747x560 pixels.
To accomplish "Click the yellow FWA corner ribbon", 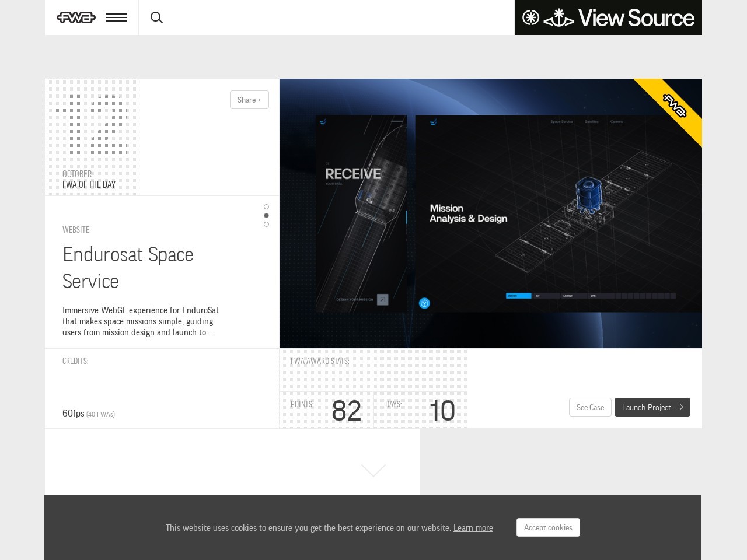I will click(x=675, y=106).
